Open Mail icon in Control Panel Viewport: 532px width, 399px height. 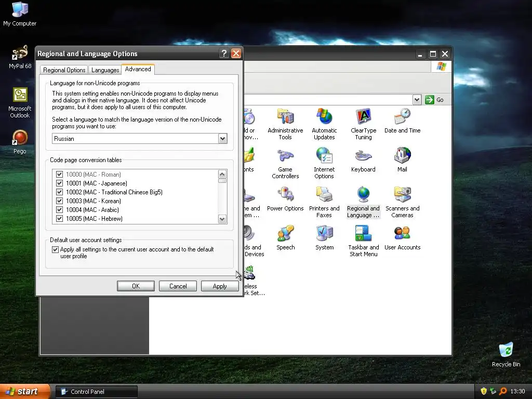click(403, 160)
